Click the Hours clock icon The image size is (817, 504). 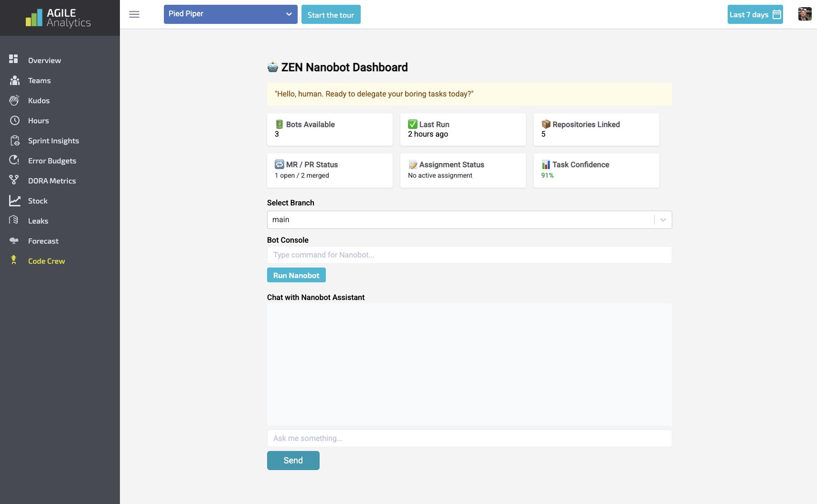coord(14,120)
